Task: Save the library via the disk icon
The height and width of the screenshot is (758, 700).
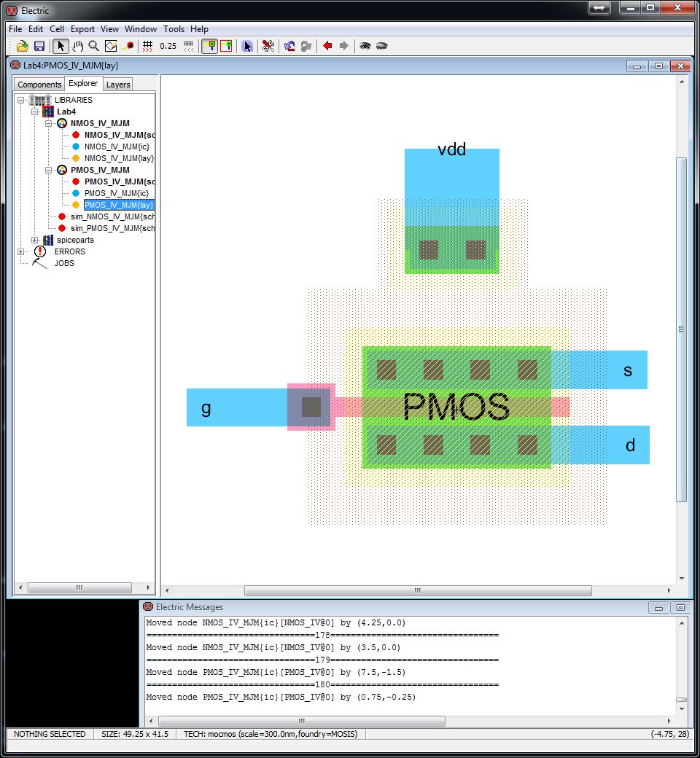Action: point(39,45)
